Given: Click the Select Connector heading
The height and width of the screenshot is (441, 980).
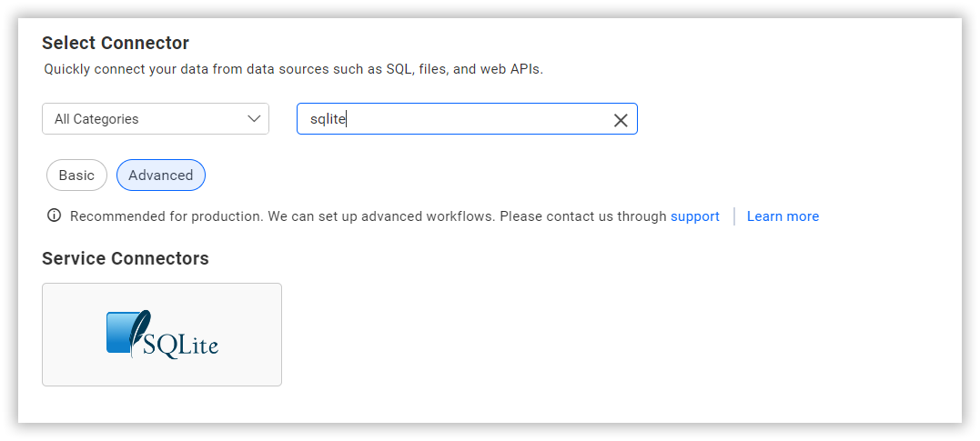Looking at the screenshot, I should (116, 43).
